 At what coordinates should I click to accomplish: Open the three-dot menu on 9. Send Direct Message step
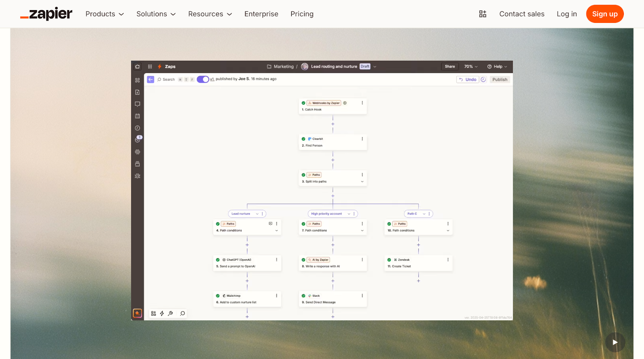(362, 295)
